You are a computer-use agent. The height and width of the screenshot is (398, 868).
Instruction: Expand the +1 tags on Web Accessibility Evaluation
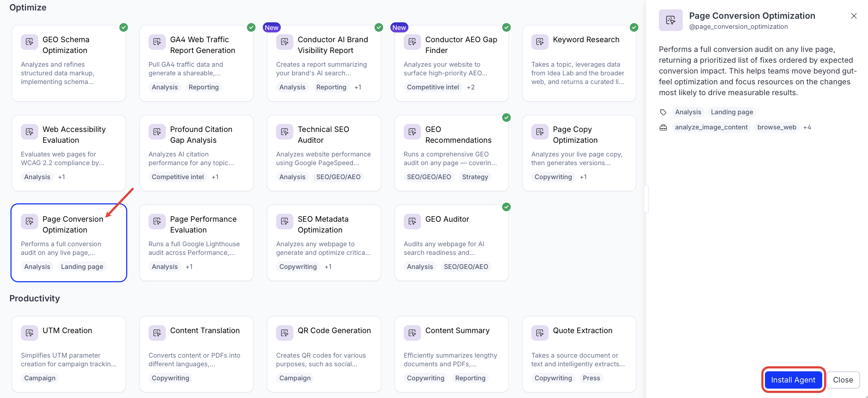pyautogui.click(x=62, y=177)
